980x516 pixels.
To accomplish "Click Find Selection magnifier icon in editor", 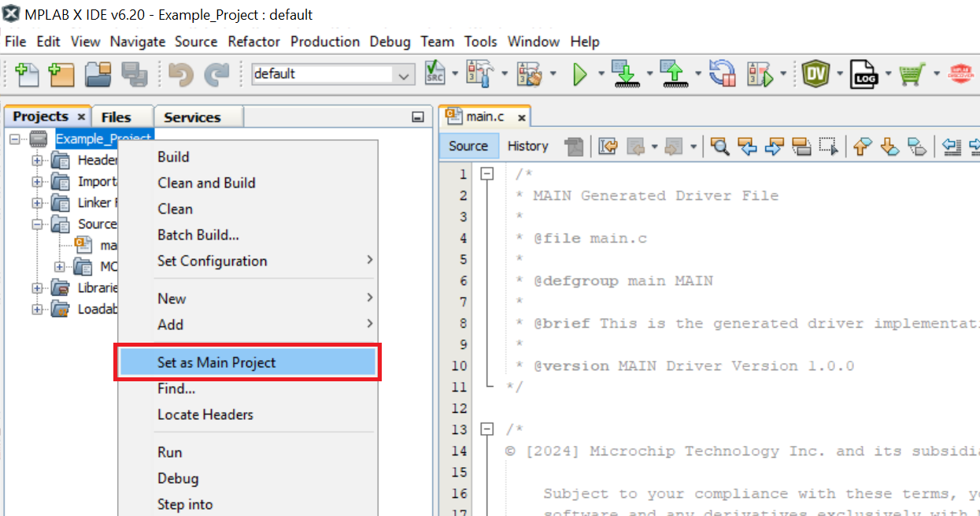I will 719,146.
